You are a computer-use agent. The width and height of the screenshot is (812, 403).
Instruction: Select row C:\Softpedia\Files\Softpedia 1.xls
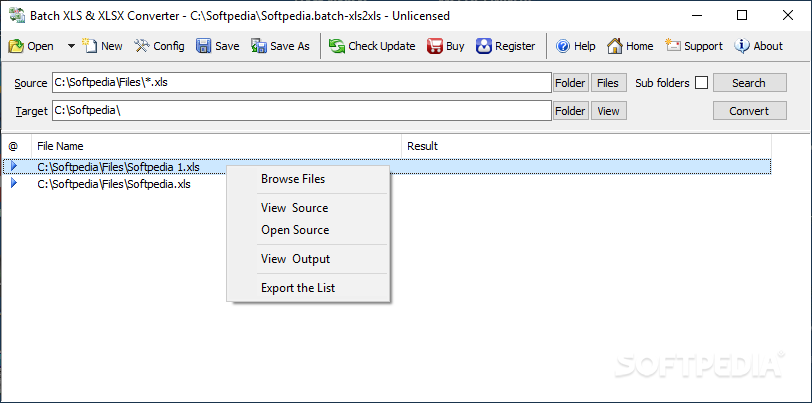[387, 167]
